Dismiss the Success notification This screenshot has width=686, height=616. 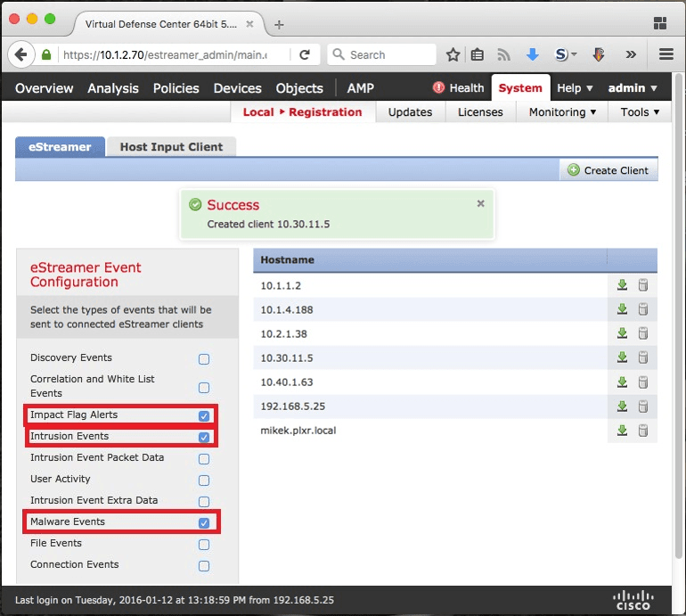click(x=480, y=203)
